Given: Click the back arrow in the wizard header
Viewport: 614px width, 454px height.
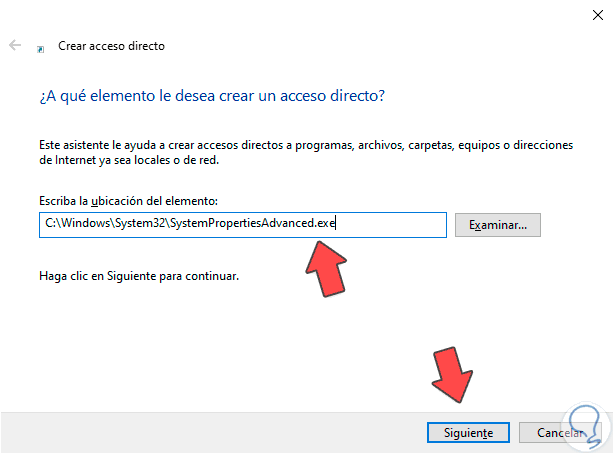Looking at the screenshot, I should 15,46.
